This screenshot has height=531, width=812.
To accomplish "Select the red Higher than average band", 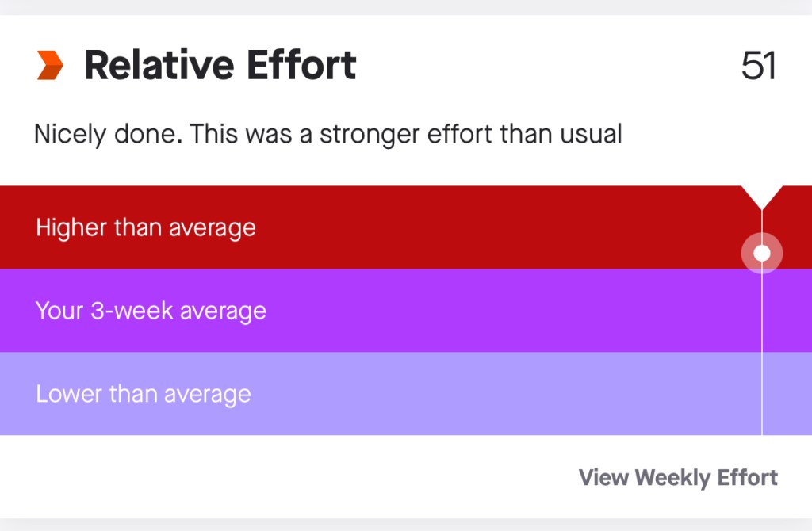I will pyautogui.click(x=476, y=227).
